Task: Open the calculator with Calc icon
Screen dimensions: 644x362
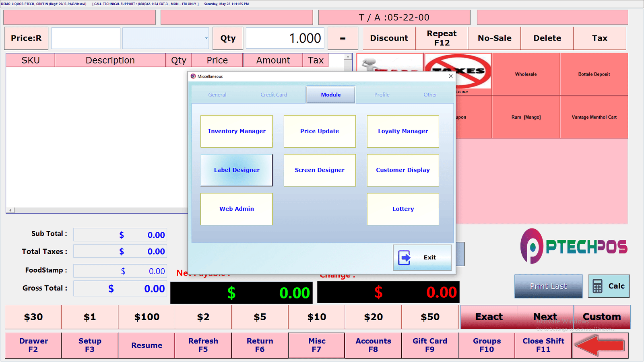Action: 598,286
